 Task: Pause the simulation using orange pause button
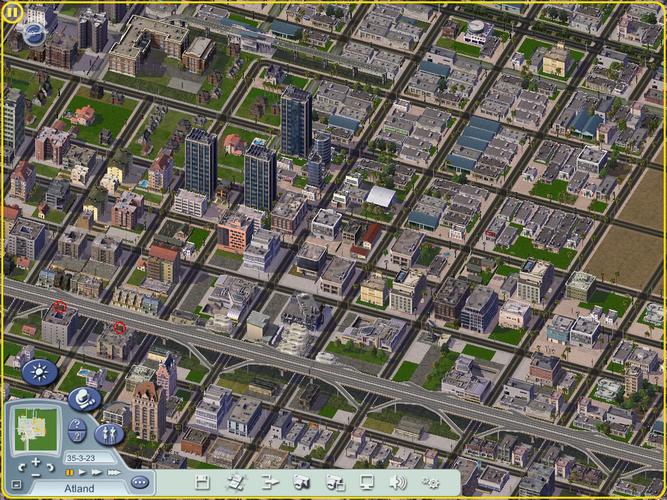coord(69,472)
